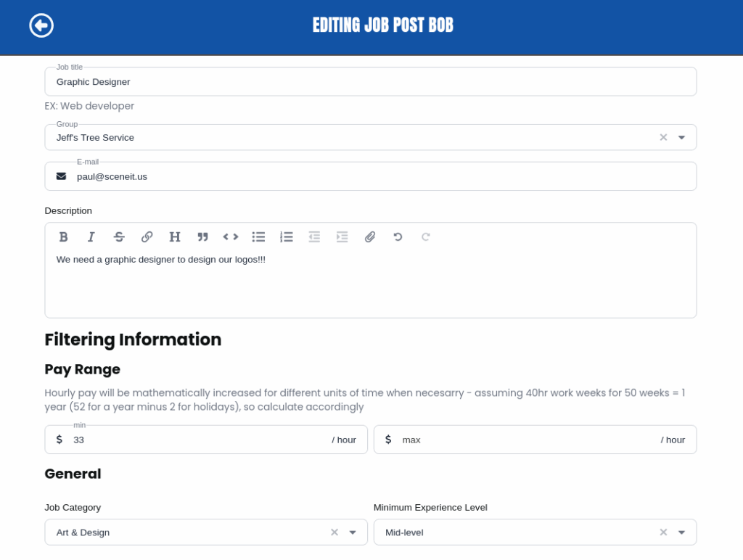The width and height of the screenshot is (743, 560).
Task: Click the back arrow icon in header
Action: coord(41,25)
